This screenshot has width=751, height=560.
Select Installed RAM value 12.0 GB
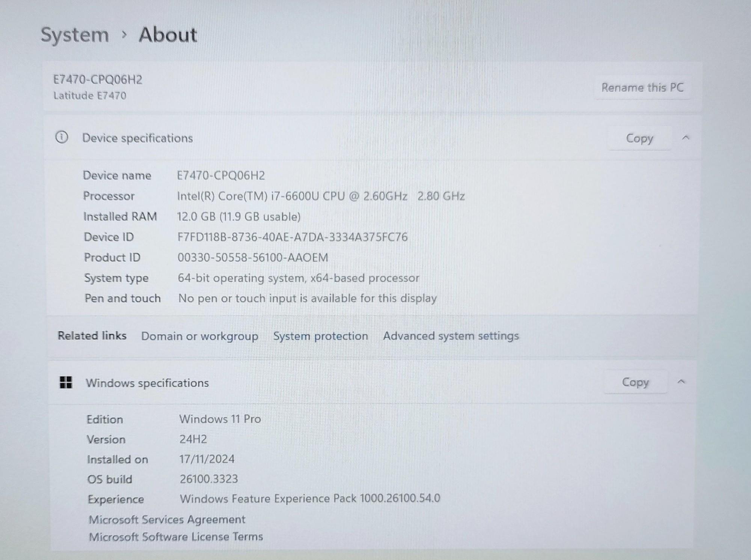click(x=239, y=217)
